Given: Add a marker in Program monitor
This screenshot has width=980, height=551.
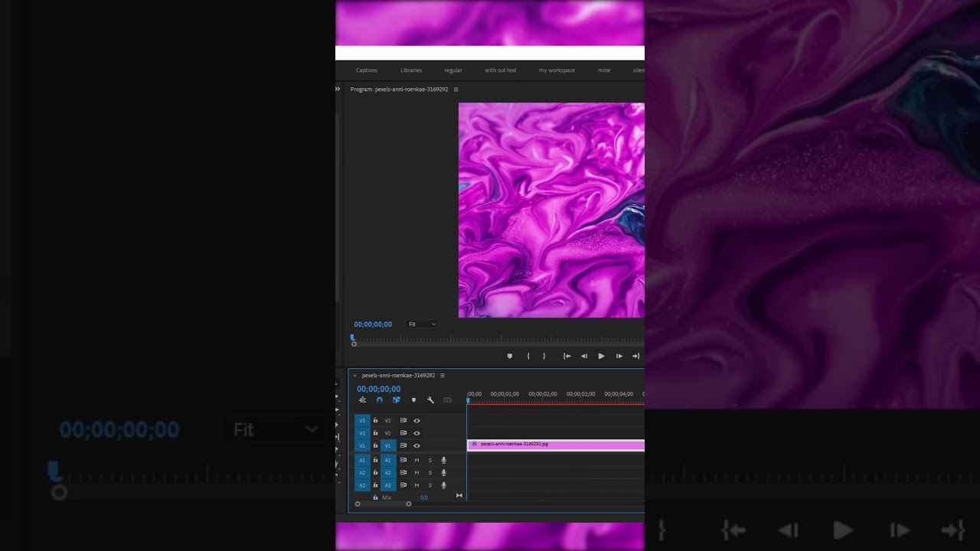Looking at the screenshot, I should pyautogui.click(x=510, y=356).
